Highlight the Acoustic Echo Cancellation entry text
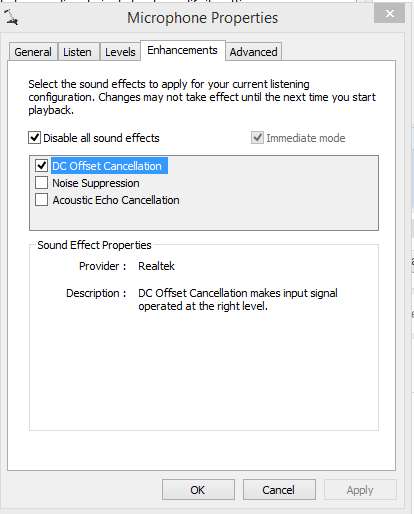 click(116, 200)
